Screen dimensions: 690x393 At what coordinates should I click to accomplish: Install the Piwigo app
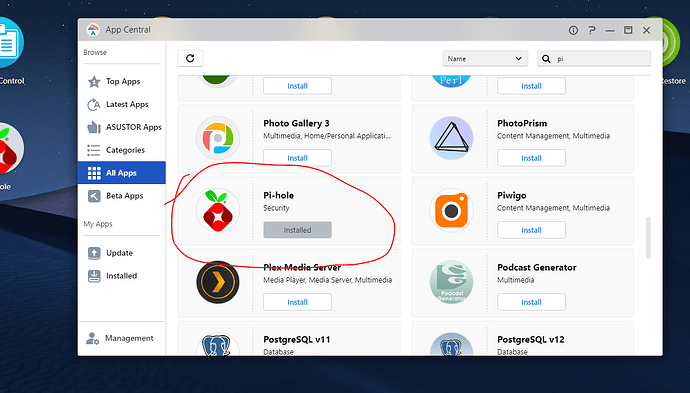[531, 230]
